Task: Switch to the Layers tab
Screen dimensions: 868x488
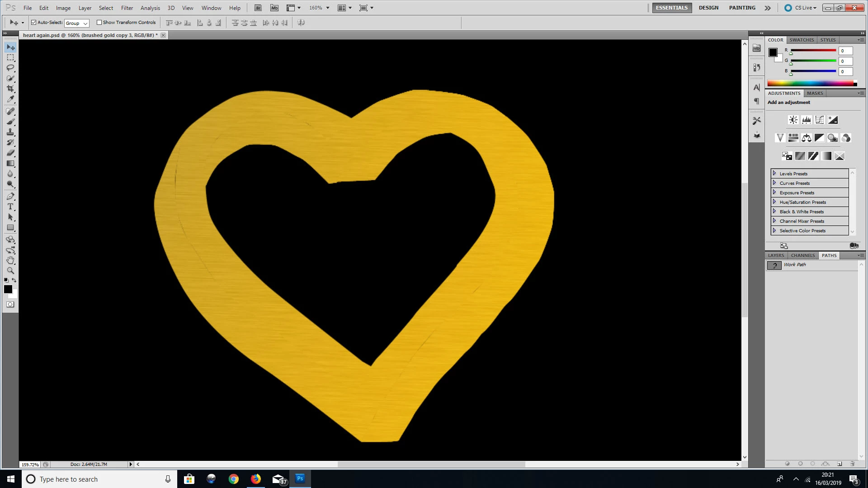Action: (776, 255)
